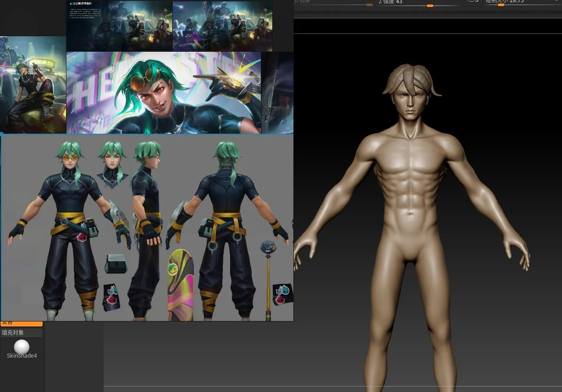562x392 pixels.
Task: Click the S symmetric brush size icon
Action: (473, 2)
